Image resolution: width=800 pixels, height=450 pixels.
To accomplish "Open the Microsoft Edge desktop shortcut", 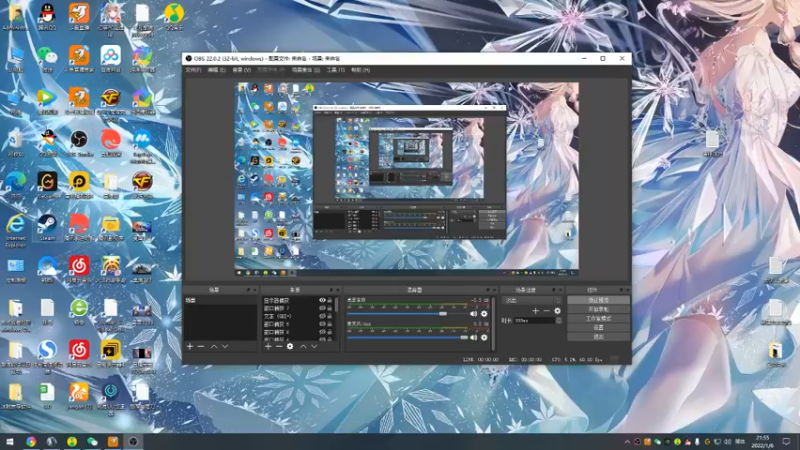I will (15, 185).
